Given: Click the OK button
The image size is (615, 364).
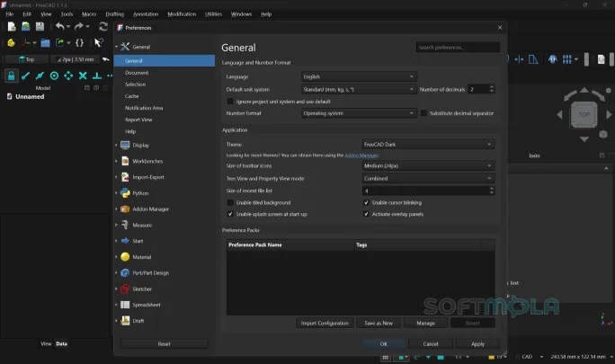Looking at the screenshot, I should click(384, 344).
